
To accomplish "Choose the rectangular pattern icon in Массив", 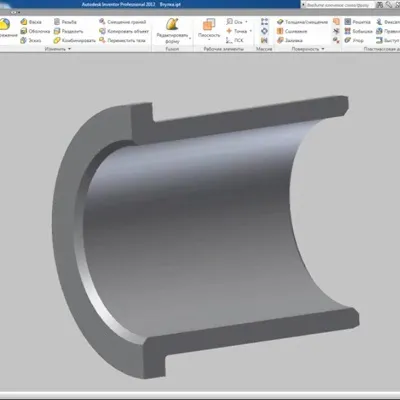I will tap(264, 22).
